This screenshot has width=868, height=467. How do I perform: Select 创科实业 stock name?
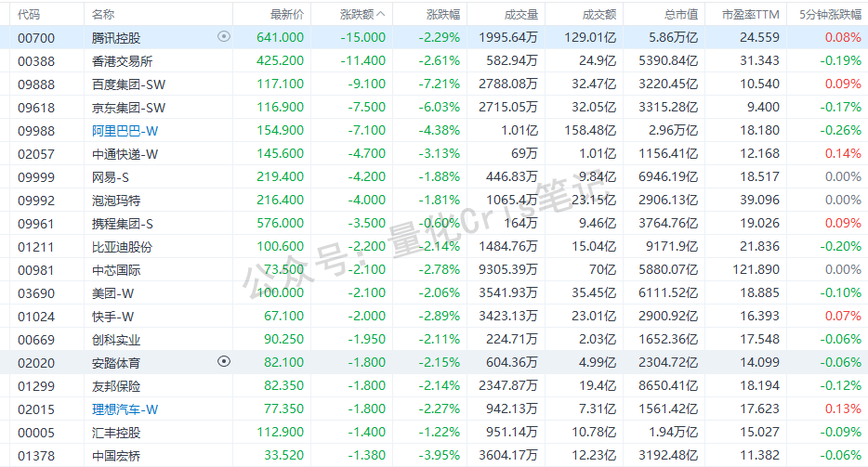(116, 340)
